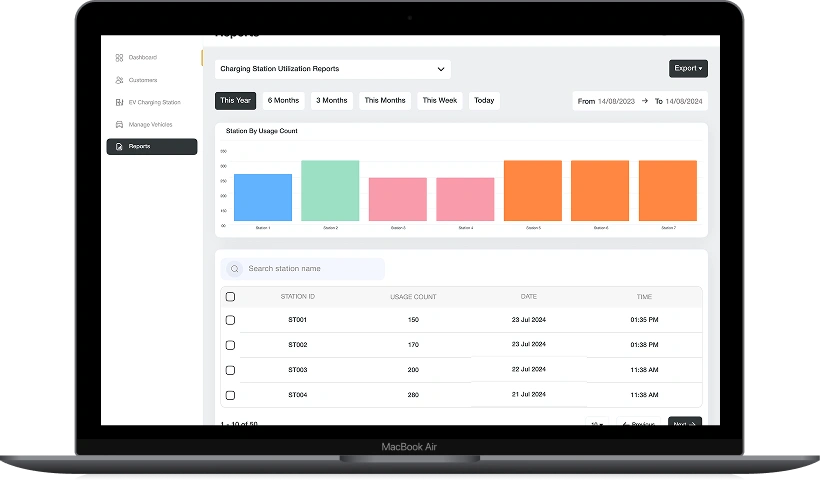
Task: Go to the Next page of results
Action: click(x=685, y=423)
